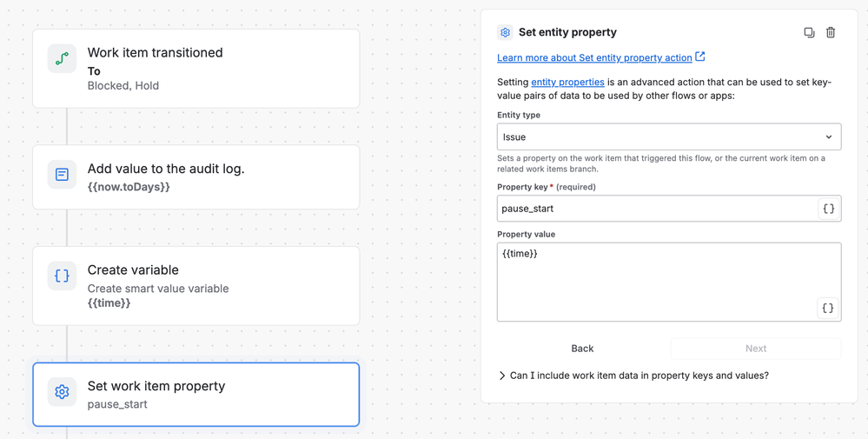The image size is (868, 439).
Task: Delete action using the trash icon
Action: (x=831, y=33)
